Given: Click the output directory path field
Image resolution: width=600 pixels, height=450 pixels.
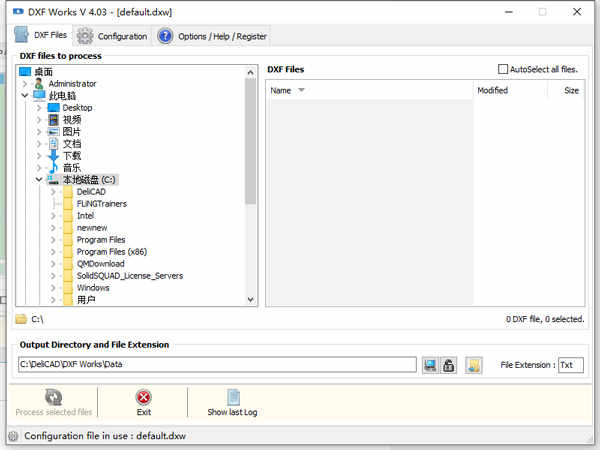Looking at the screenshot, I should [x=217, y=364].
